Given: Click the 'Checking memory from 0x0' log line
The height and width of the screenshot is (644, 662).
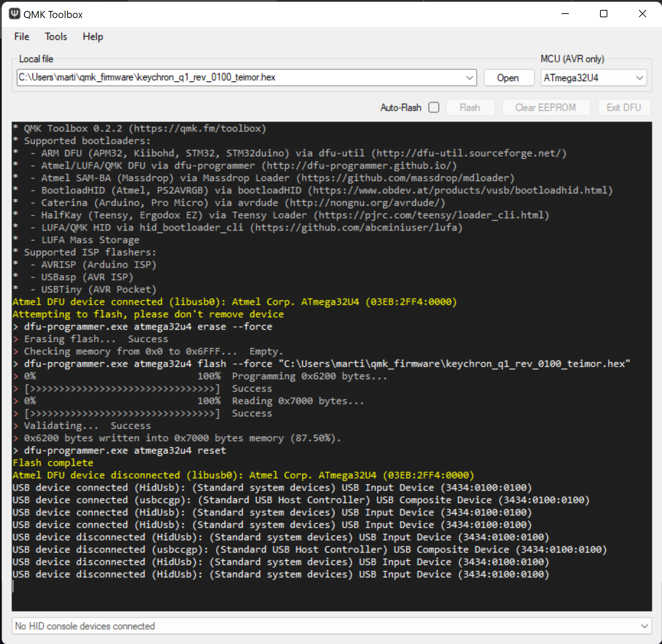Looking at the screenshot, I should point(148,351).
